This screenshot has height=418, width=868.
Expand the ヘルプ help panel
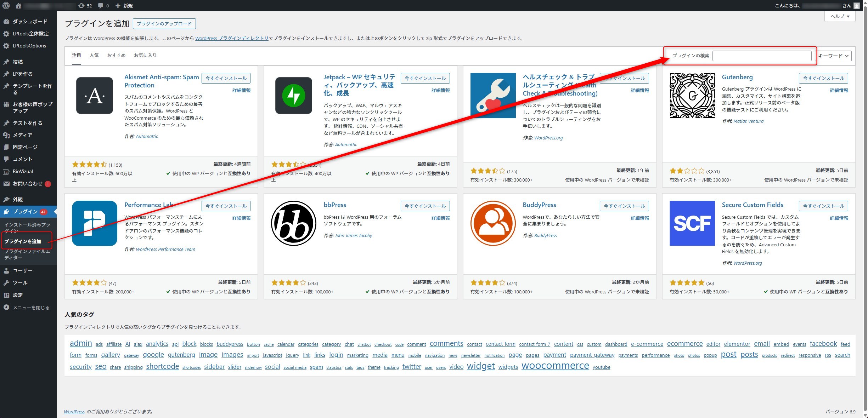(x=840, y=16)
